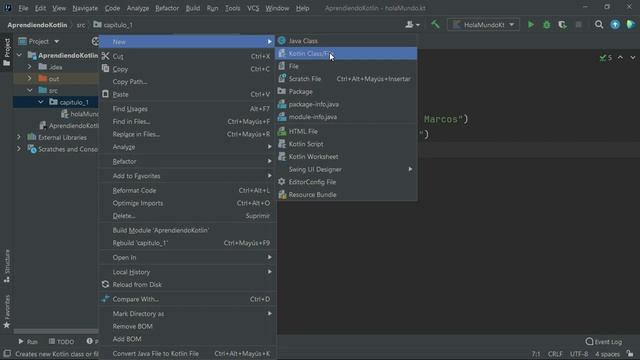Open the HolaMundoKt run configuration dropdown
Viewport: 640px width, 360px height.
click(x=483, y=25)
